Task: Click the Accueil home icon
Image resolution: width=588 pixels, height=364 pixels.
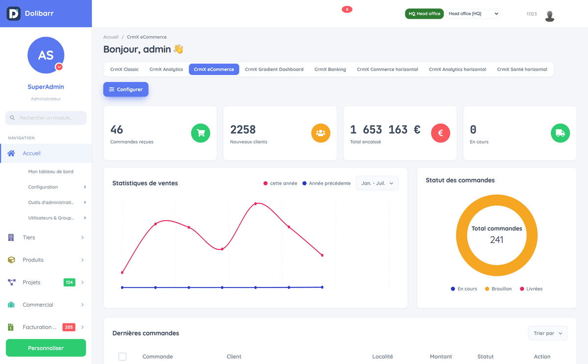Action: 11,153
